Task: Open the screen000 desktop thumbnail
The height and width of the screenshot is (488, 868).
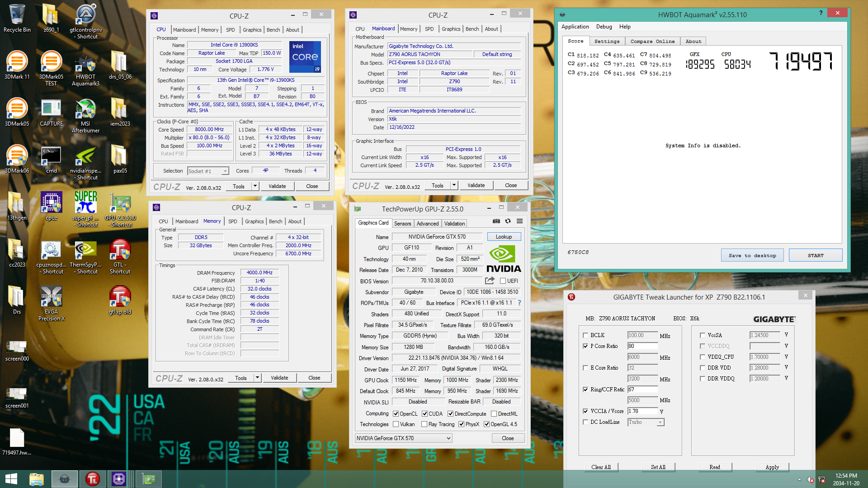Action: point(17,351)
